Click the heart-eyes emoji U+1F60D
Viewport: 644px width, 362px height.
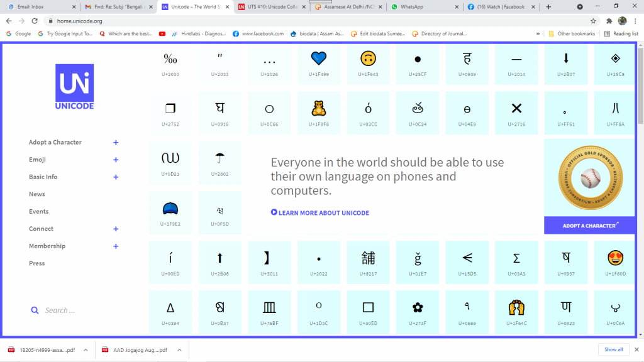click(x=615, y=261)
